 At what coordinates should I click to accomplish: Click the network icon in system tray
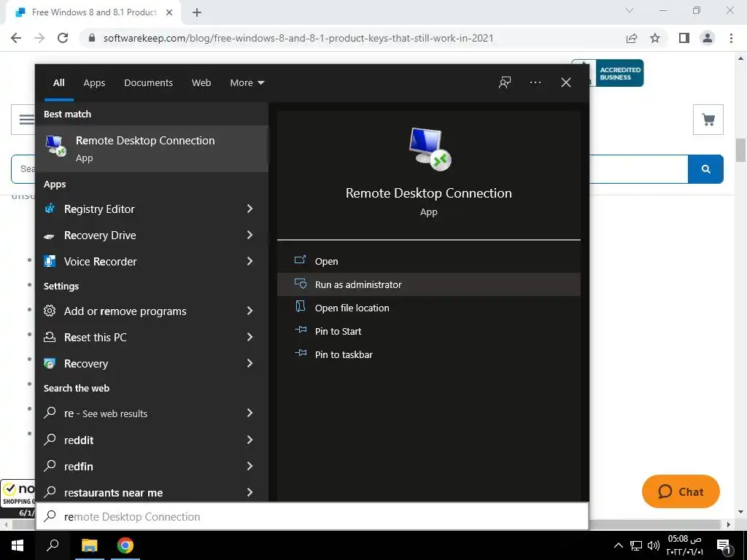point(636,545)
